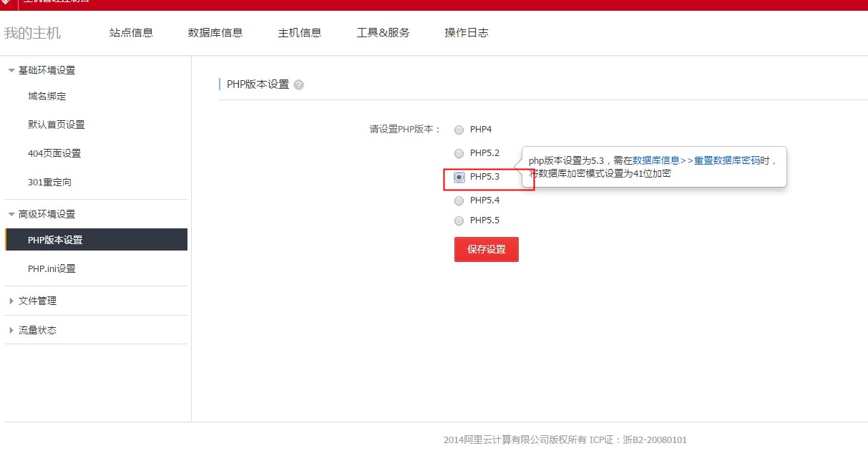This screenshot has height=461, width=868.
Task: Click the 保存设置 button
Action: pyautogui.click(x=486, y=249)
